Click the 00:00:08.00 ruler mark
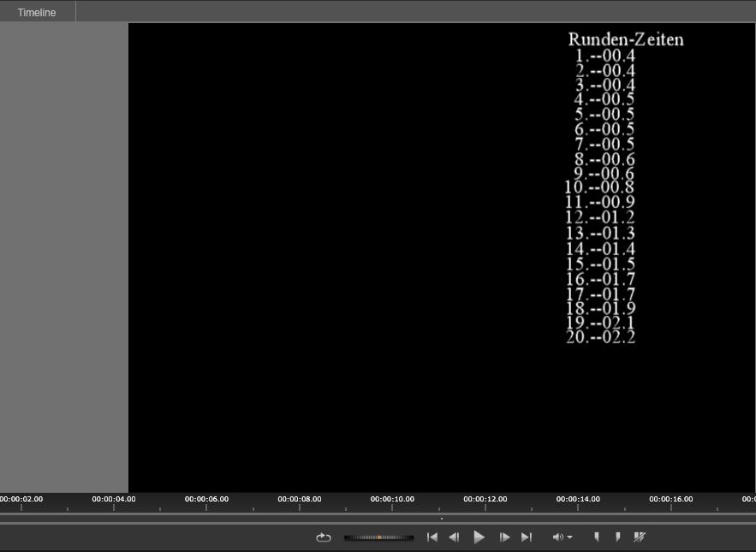The width and height of the screenshot is (756, 552). (300, 499)
